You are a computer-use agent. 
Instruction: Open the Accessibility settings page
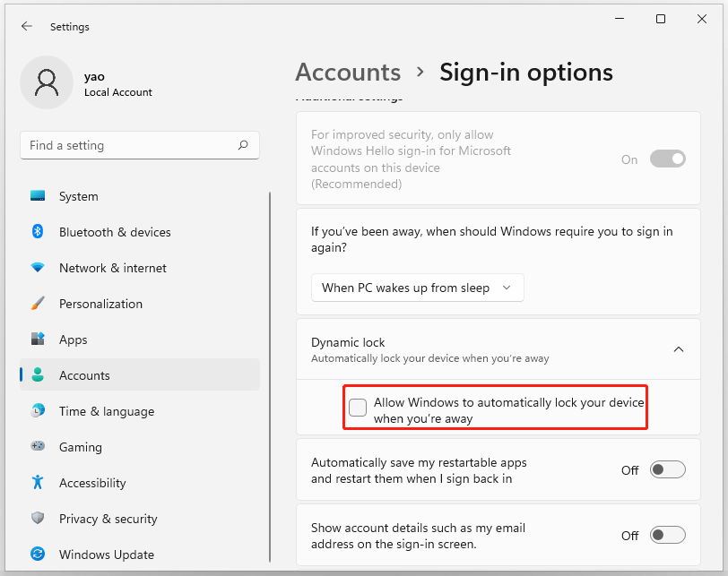pyautogui.click(x=92, y=483)
